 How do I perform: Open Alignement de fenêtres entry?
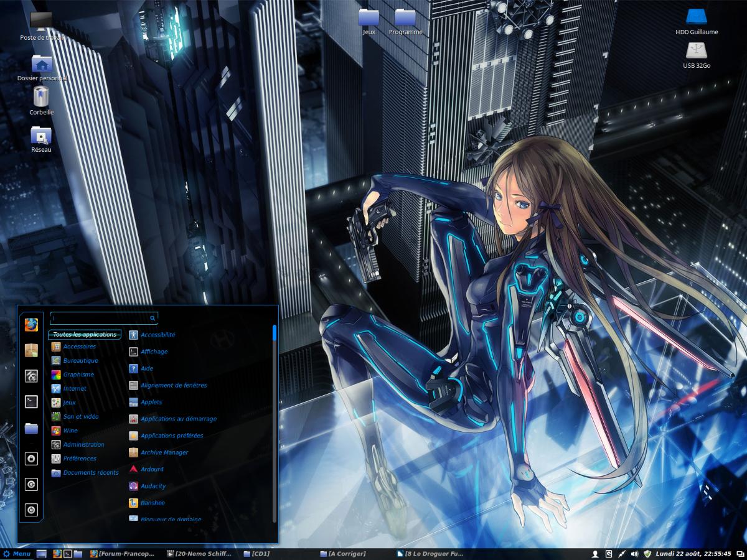point(167,385)
